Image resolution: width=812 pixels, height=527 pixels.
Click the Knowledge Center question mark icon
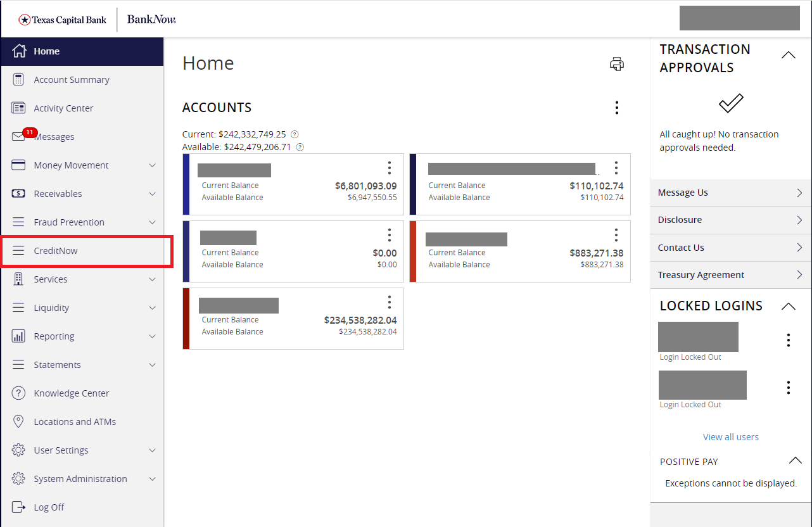pos(18,393)
